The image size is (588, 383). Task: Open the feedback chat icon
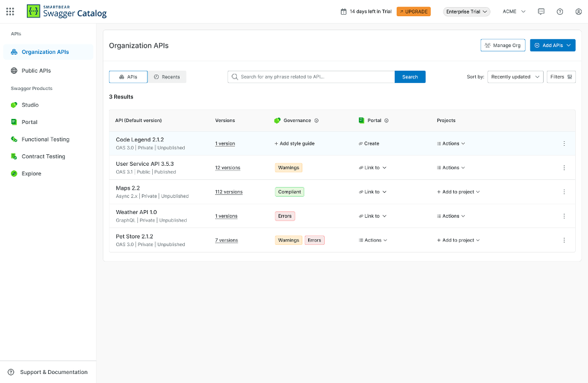tap(541, 12)
